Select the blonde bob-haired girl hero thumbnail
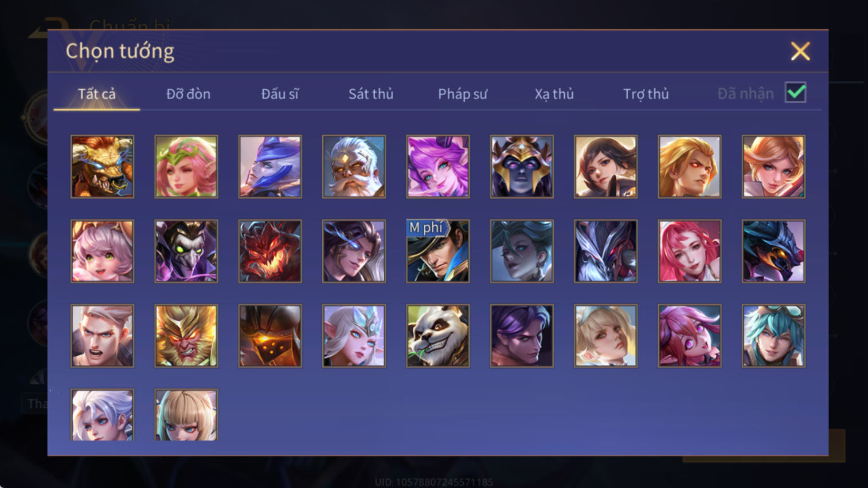This screenshot has height=488, width=868. (186, 415)
